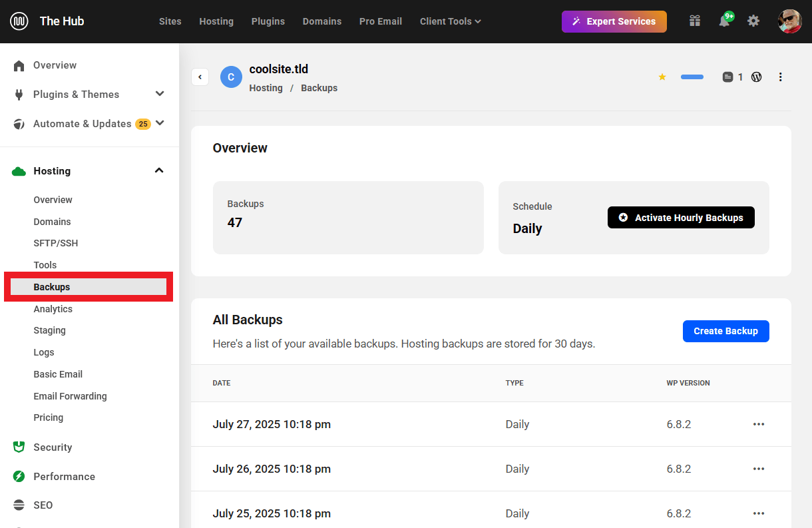Click Activate Hourly Backups button

click(681, 218)
